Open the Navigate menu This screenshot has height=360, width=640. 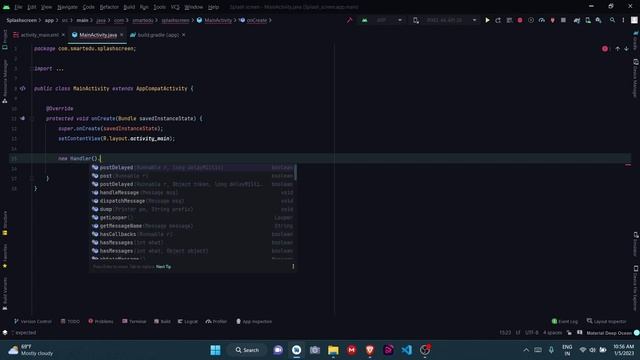67,7
